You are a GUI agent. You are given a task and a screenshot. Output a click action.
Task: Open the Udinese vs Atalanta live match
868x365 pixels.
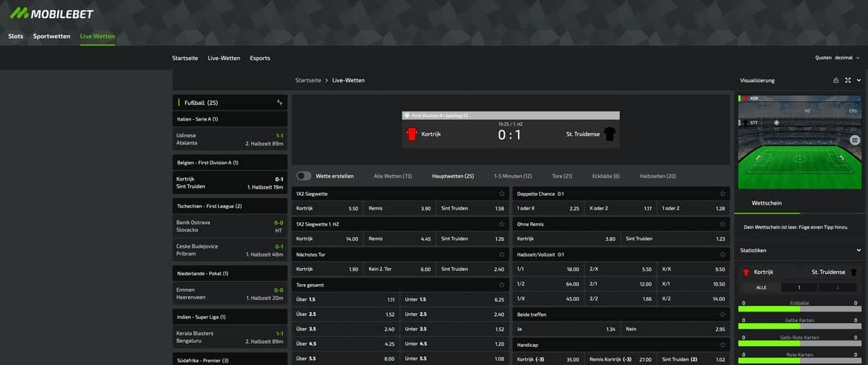230,139
